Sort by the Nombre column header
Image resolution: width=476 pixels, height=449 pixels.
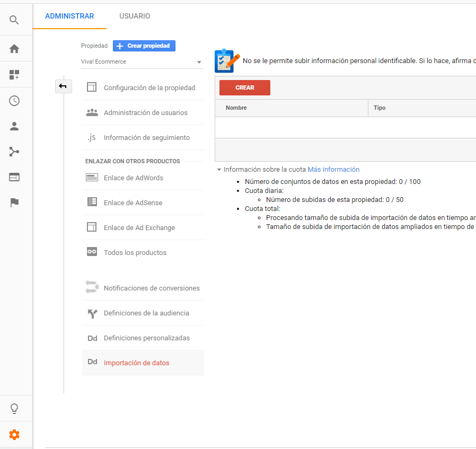coord(236,108)
